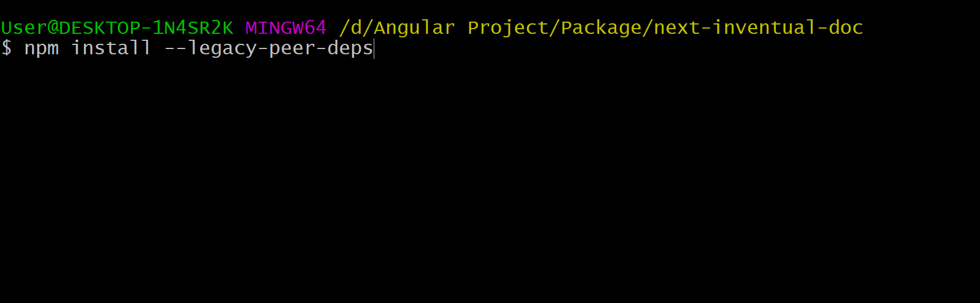This screenshot has width=980, height=303.
Task: Click the /d drive prefix in path
Action: pos(350,28)
